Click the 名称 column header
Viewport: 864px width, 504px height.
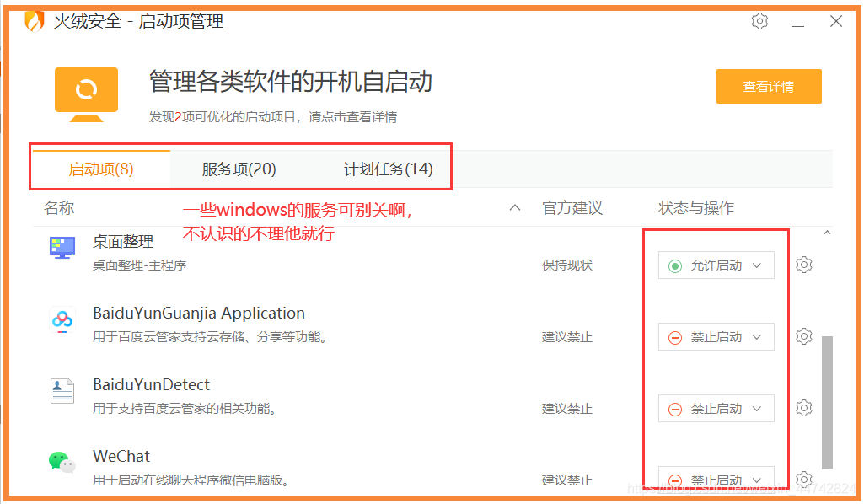click(x=59, y=208)
